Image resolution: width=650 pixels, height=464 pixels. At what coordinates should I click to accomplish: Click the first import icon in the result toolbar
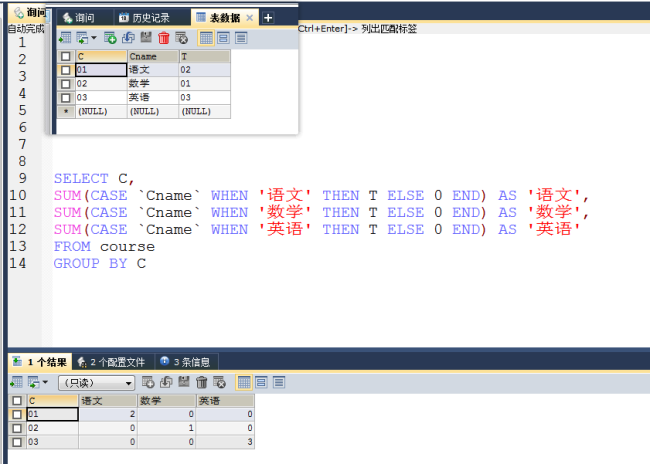(x=16, y=382)
